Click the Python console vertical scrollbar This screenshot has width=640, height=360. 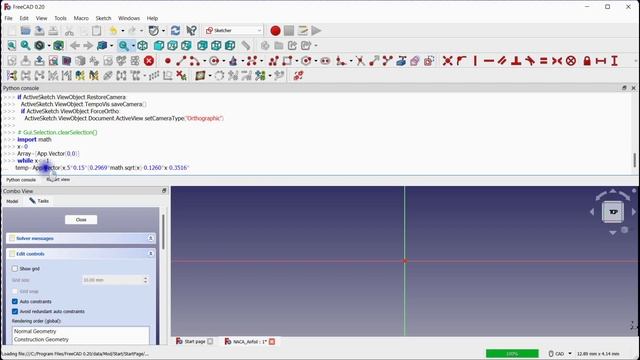(x=634, y=160)
